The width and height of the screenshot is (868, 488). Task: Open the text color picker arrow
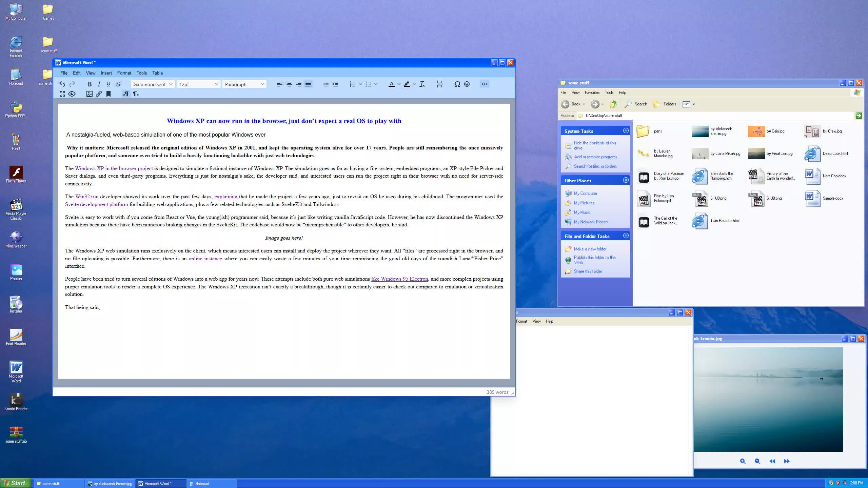399,84
